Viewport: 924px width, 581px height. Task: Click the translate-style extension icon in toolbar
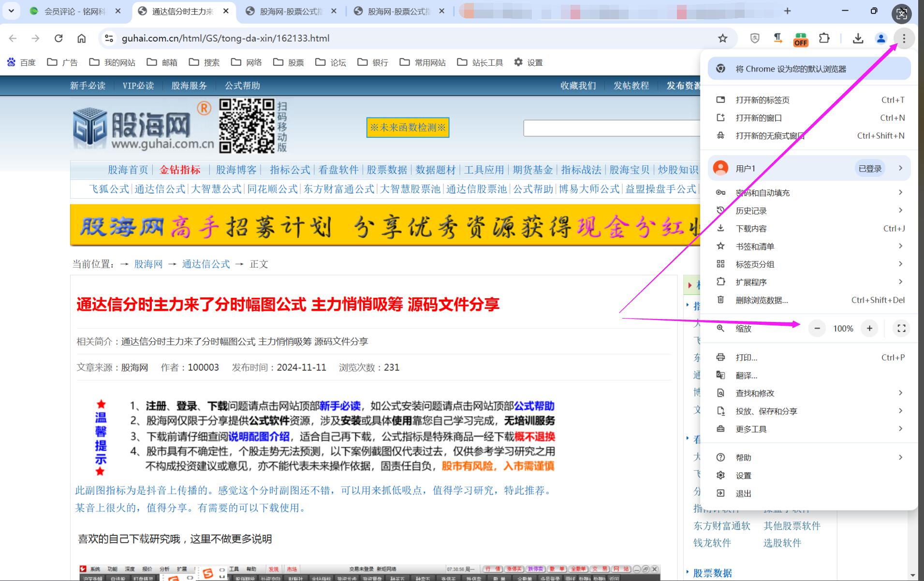pos(777,38)
